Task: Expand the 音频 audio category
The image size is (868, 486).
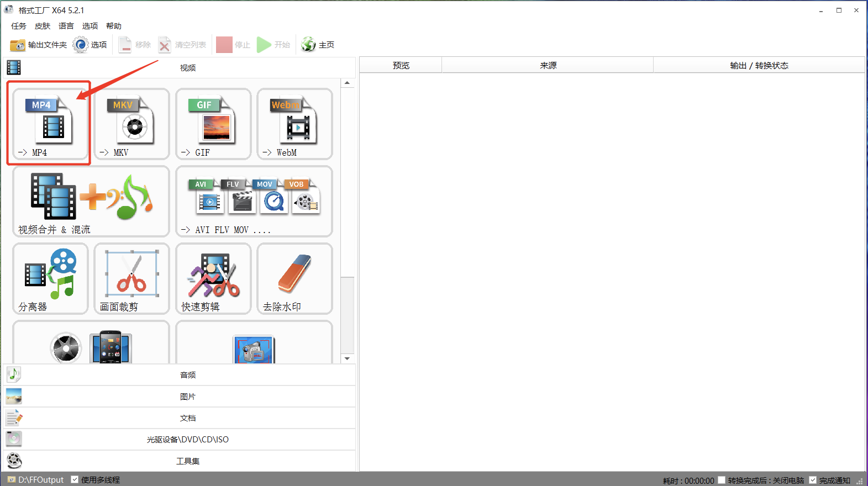Action: (x=180, y=375)
